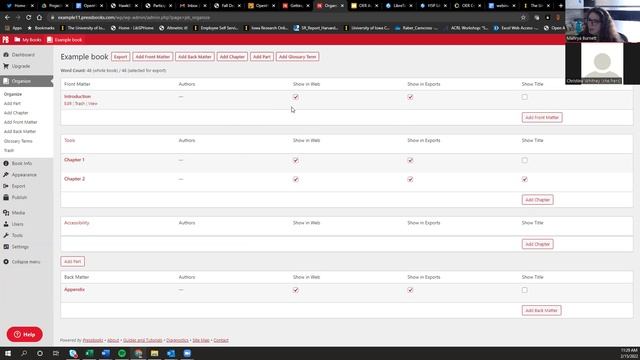Open Guides and Tutorials footer link
The height and width of the screenshot is (360, 640).
coord(142,340)
